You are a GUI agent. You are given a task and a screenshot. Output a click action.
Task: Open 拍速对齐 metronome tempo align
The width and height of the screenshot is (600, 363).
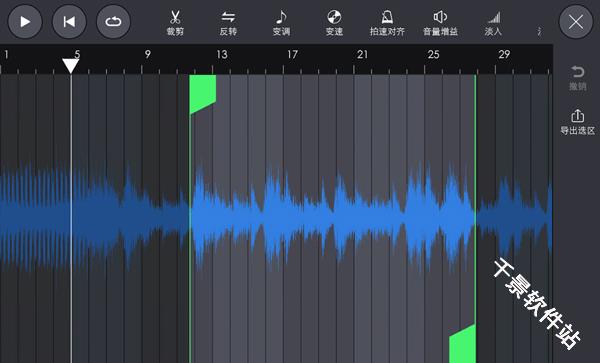click(x=387, y=23)
